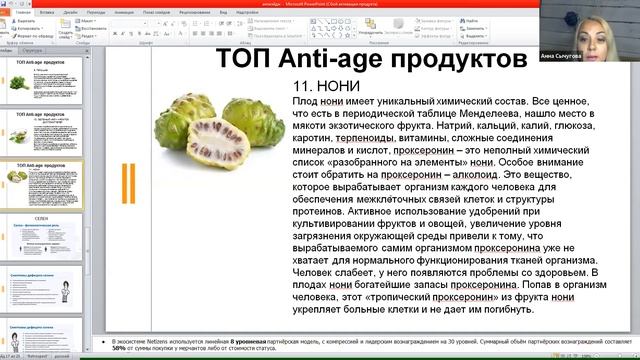Screen dimensions: 640x360
Task: Close the slides thumbnail pane
Action: (87, 51)
